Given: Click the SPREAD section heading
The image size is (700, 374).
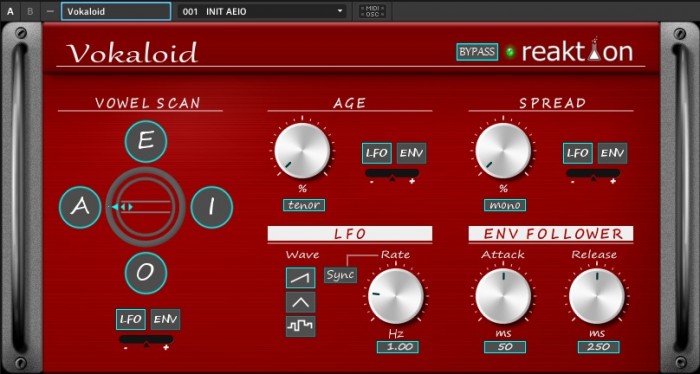Looking at the screenshot, I should click(553, 103).
